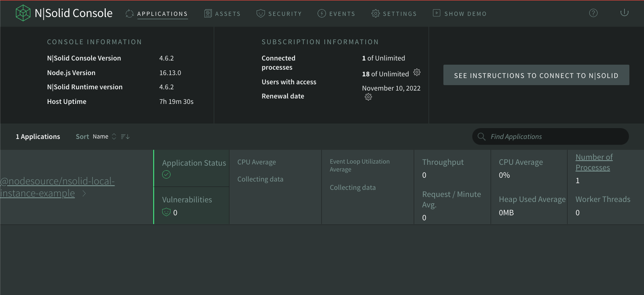Click the N|Solid Console cube logo

23,13
